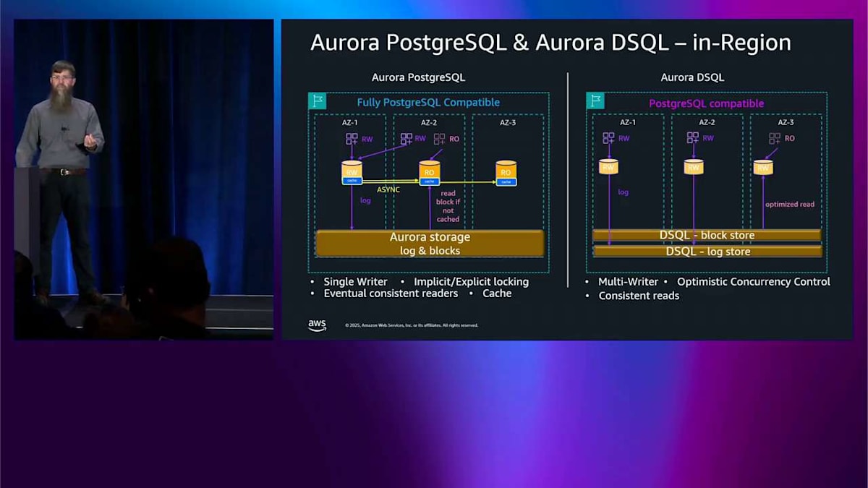Select the AZ-2 RO client icon in Aurora PostgreSQL
Screen dimensions: 868x488
439,139
